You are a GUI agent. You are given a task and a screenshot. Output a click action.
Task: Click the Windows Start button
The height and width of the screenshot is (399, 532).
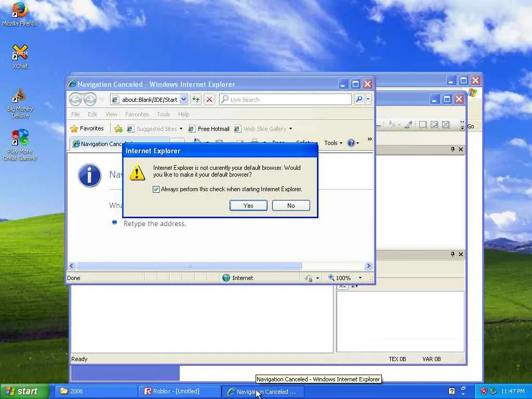click(24, 391)
